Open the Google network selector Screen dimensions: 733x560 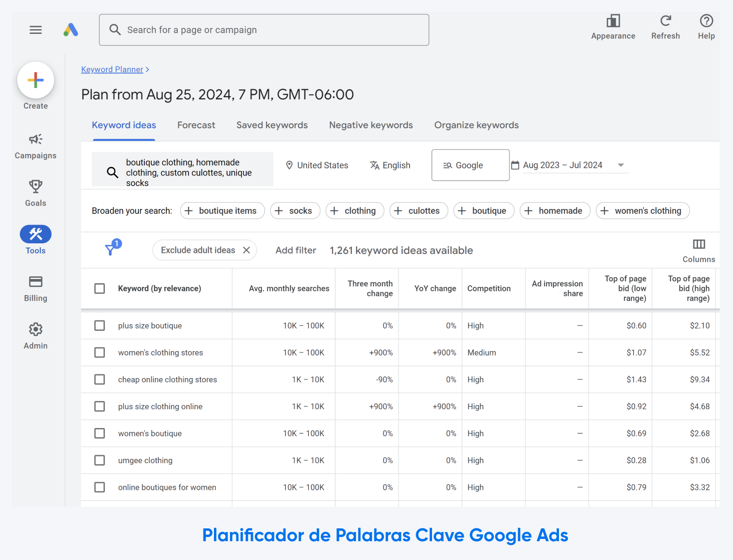(470, 165)
